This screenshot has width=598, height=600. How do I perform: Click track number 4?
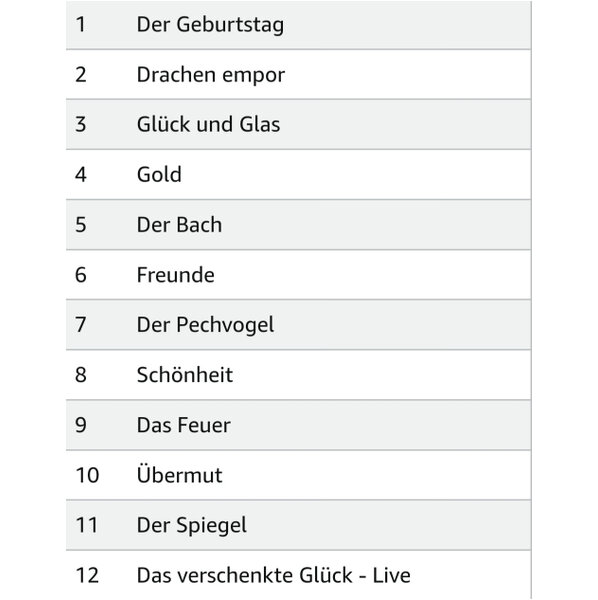coord(80,174)
